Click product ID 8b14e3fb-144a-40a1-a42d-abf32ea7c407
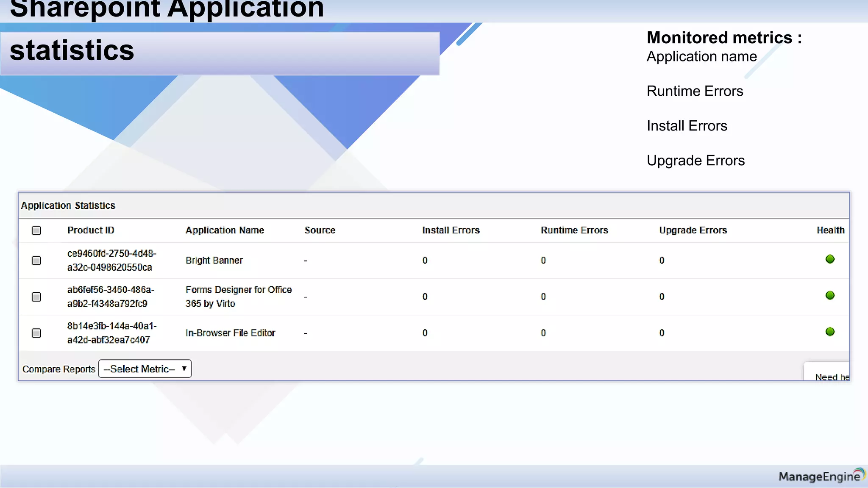Screen dimensions: 868x488 (112, 333)
